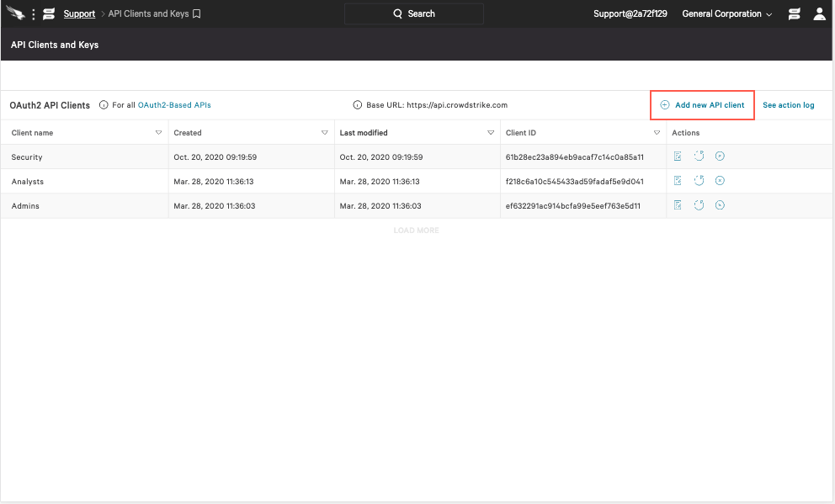Open the Created column filter
The height and width of the screenshot is (504, 835).
pyautogui.click(x=324, y=132)
